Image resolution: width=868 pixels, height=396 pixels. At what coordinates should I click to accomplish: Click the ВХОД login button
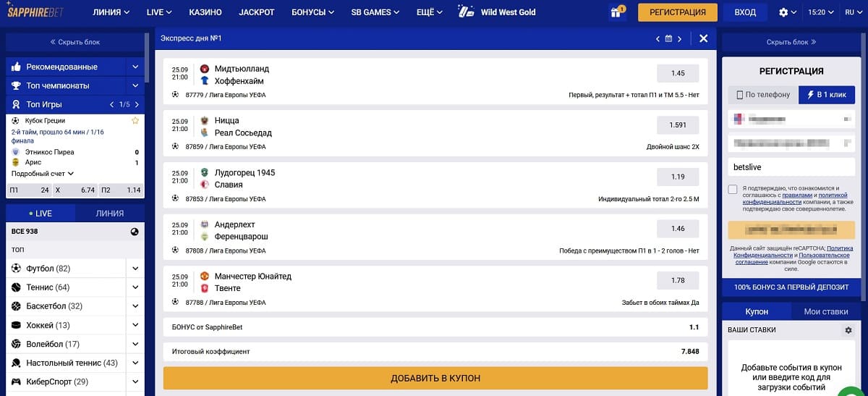(745, 12)
